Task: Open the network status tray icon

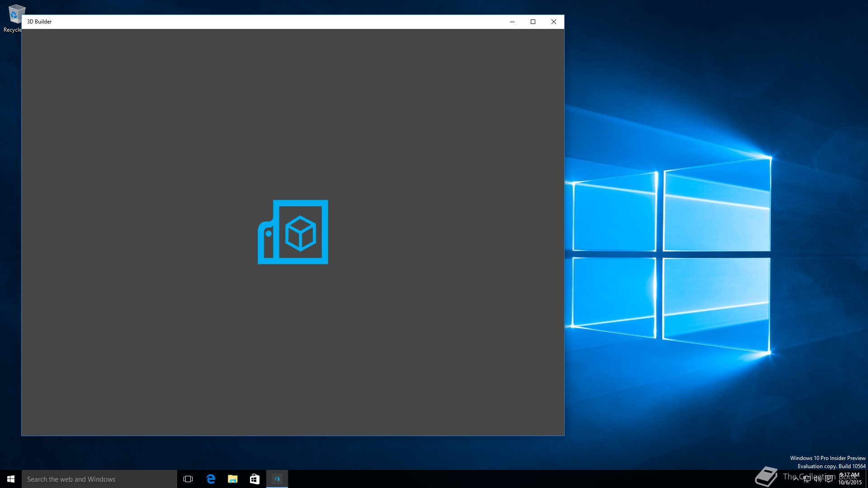Action: click(807, 479)
